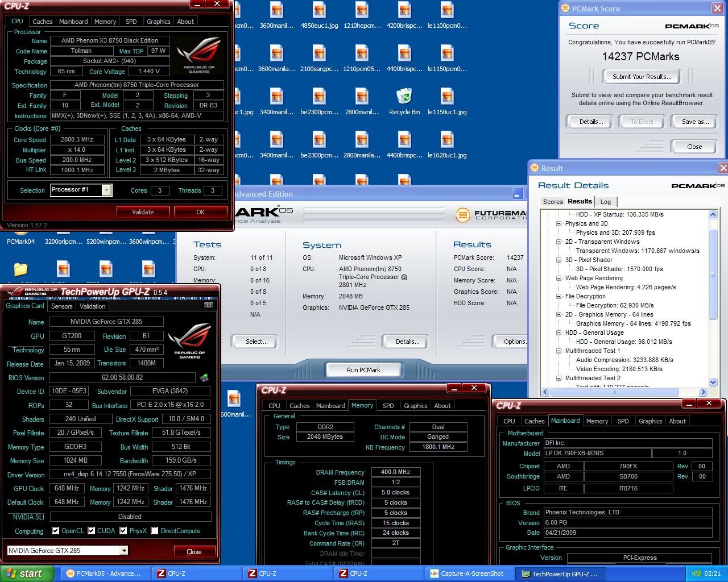Open the Start menu
Image resolution: width=728 pixels, height=582 pixels.
[27, 573]
